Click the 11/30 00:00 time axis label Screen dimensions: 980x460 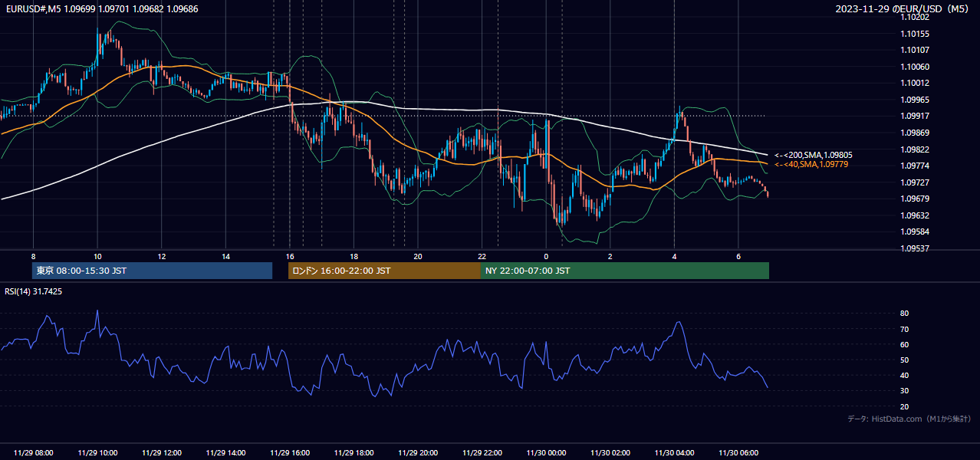(x=546, y=453)
